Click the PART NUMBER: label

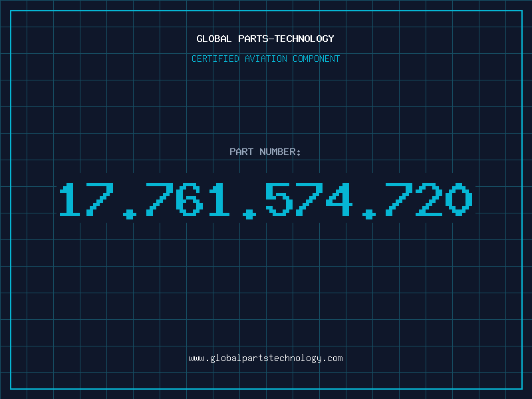[265, 152]
